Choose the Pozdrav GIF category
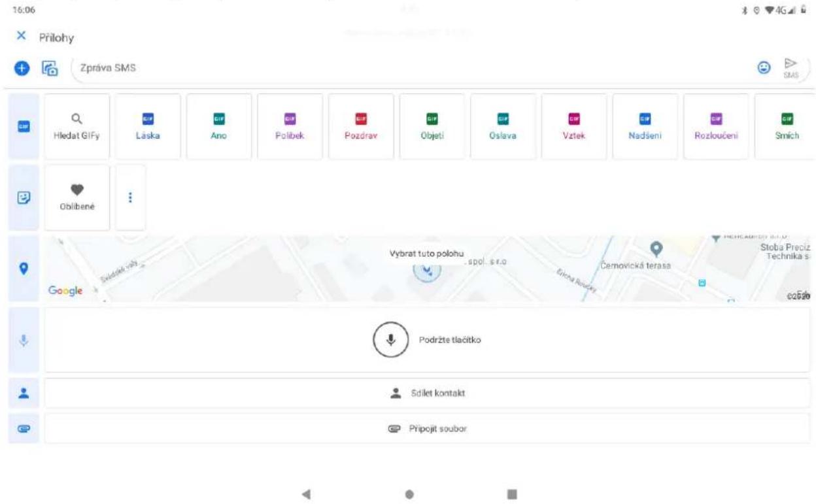816x504 pixels. click(x=361, y=126)
